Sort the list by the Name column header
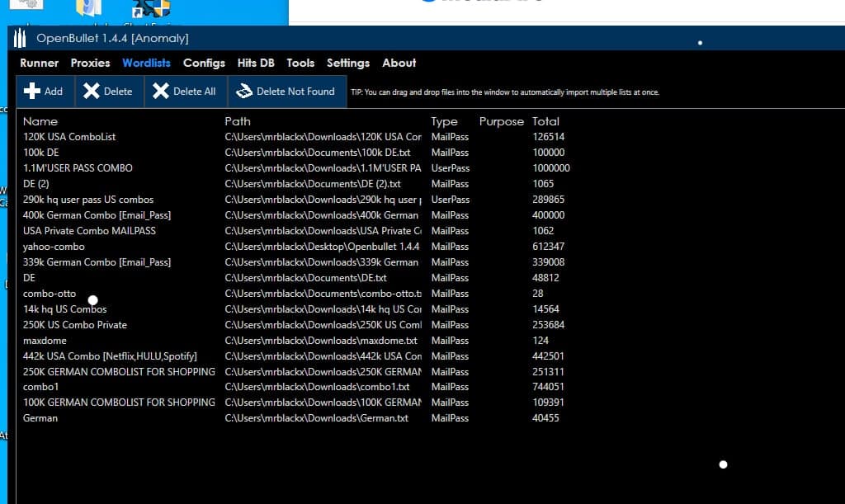 [40, 121]
